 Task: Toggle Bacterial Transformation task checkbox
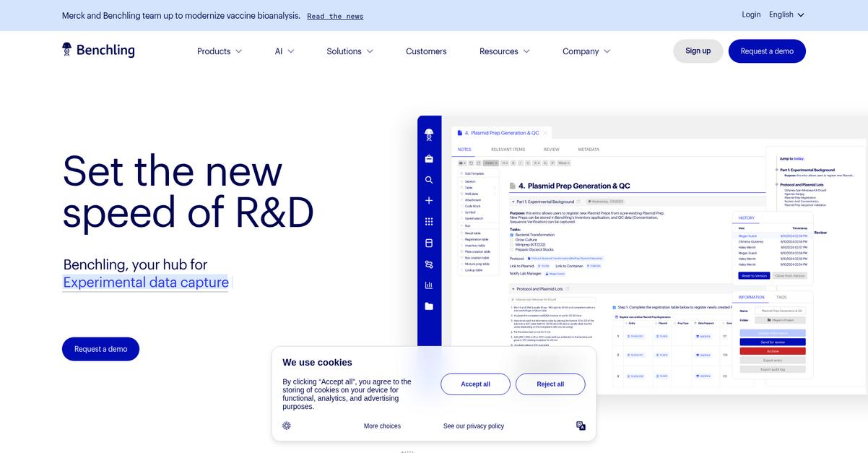pos(513,235)
